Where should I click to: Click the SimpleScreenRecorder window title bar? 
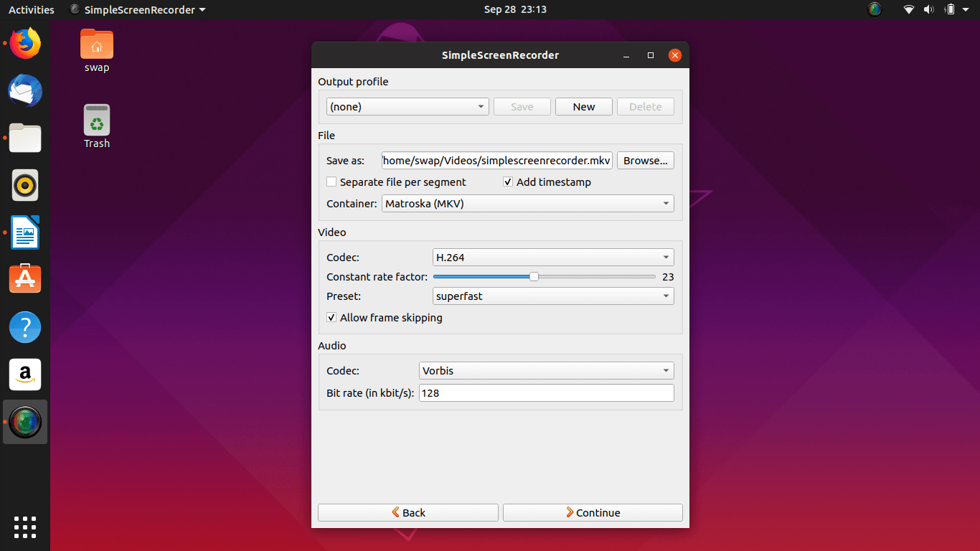pos(500,55)
